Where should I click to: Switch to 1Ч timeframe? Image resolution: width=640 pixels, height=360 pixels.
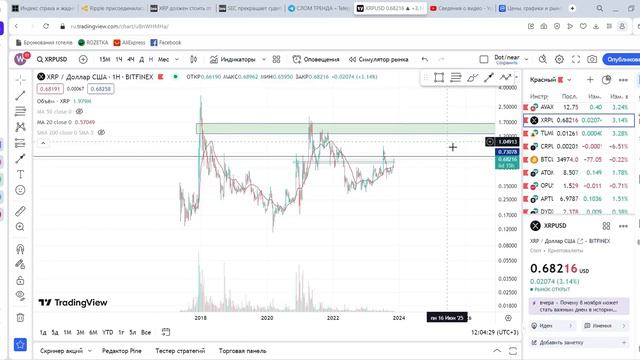(119, 60)
